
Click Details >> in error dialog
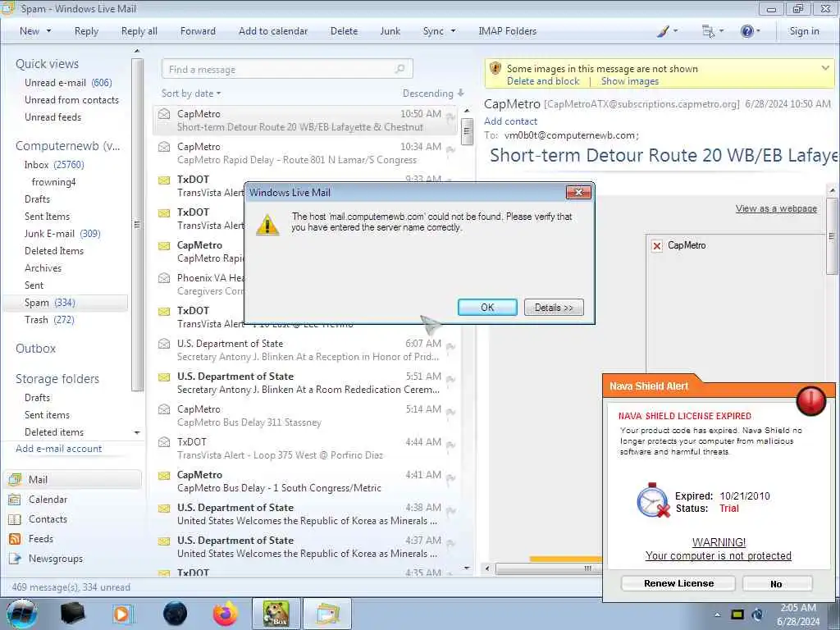pos(554,308)
